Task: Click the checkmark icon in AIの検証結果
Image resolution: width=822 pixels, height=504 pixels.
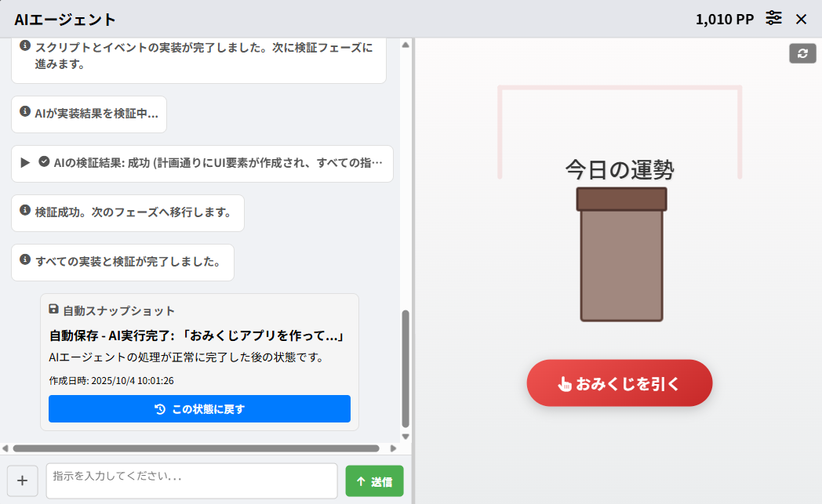Action: (x=44, y=162)
